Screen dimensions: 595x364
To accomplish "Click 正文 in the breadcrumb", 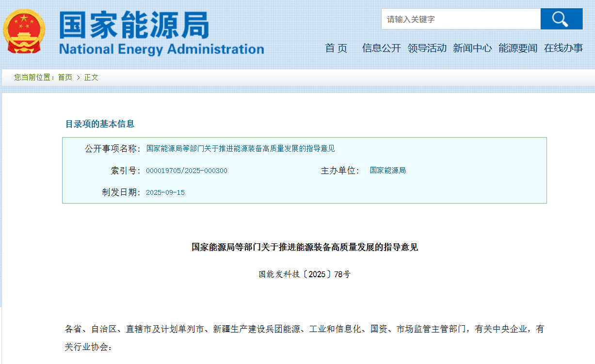I will (x=92, y=77).
